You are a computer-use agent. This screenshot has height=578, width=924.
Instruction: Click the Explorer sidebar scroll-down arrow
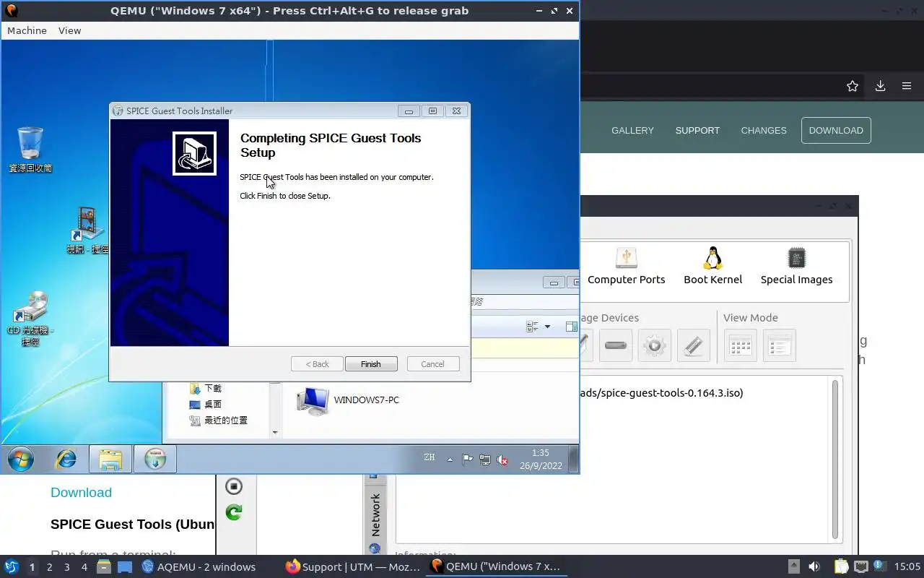click(275, 432)
